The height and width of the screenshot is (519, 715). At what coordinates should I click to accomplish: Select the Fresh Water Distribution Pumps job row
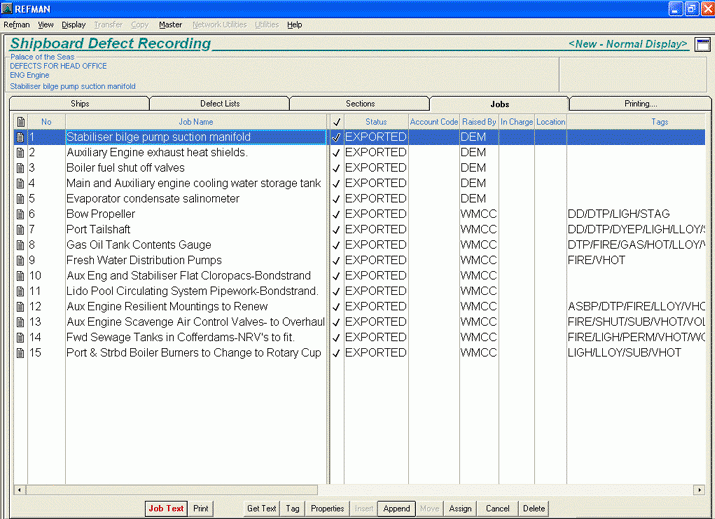tap(144, 260)
